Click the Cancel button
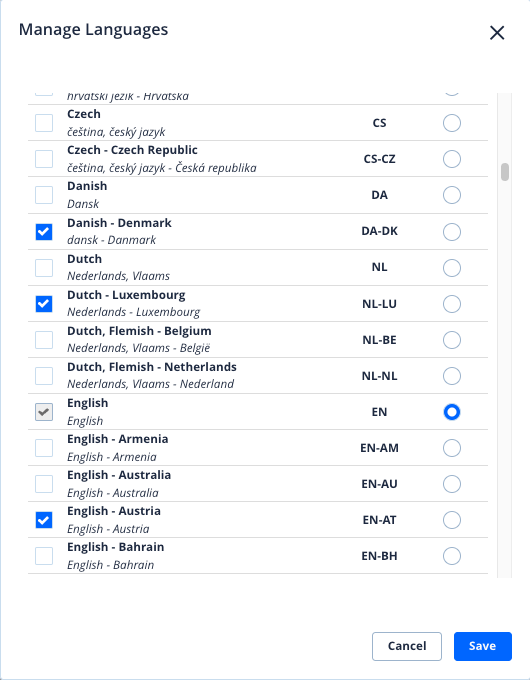Image resolution: width=530 pixels, height=680 pixels. pos(407,646)
